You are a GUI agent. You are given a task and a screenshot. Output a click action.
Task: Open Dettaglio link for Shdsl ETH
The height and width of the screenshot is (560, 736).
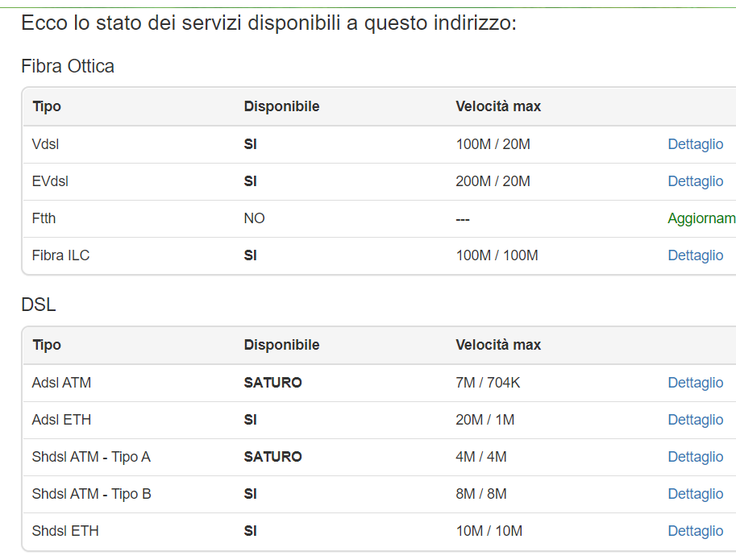click(695, 531)
